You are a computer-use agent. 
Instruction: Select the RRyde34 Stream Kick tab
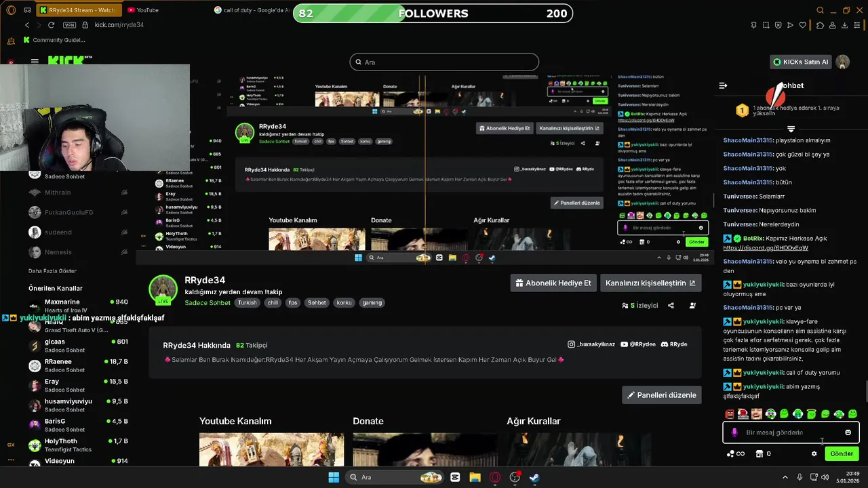point(77,10)
